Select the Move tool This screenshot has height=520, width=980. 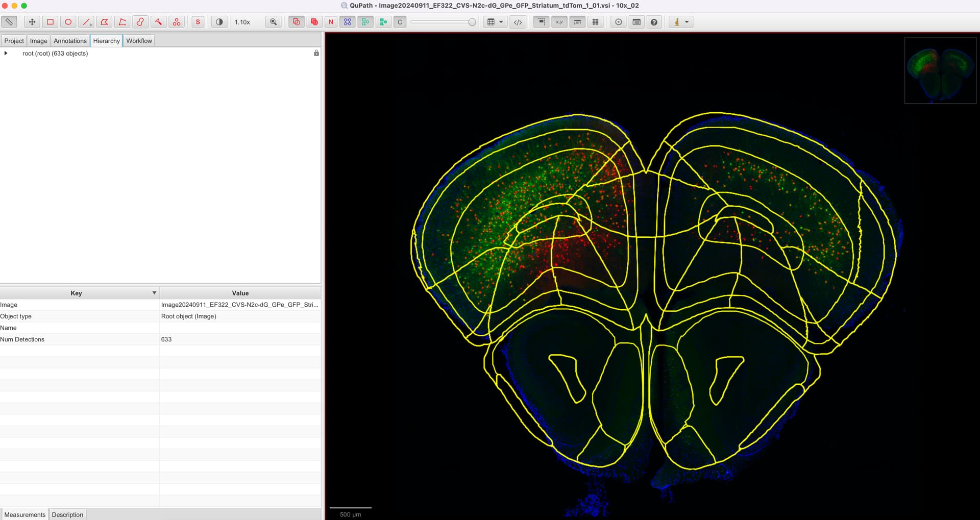click(31, 21)
